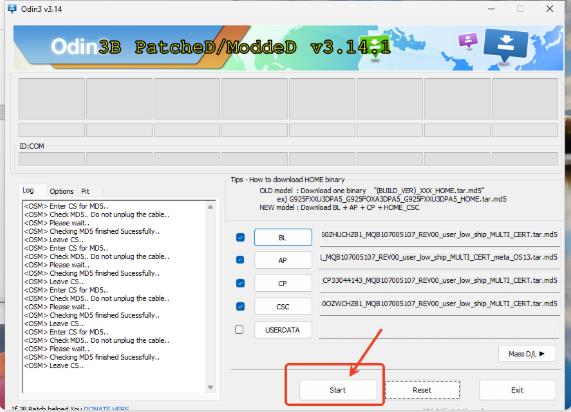This screenshot has height=412, width=571.
Task: Click the CP button to choose file
Action: point(283,283)
